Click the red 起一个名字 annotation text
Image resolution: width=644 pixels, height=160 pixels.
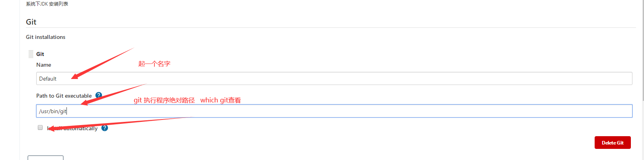pos(154,64)
